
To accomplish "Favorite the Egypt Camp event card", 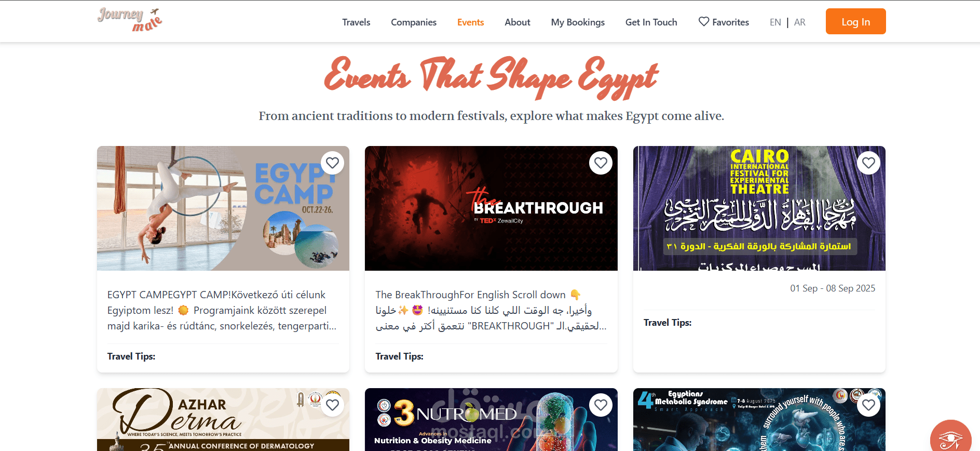I will pyautogui.click(x=333, y=163).
